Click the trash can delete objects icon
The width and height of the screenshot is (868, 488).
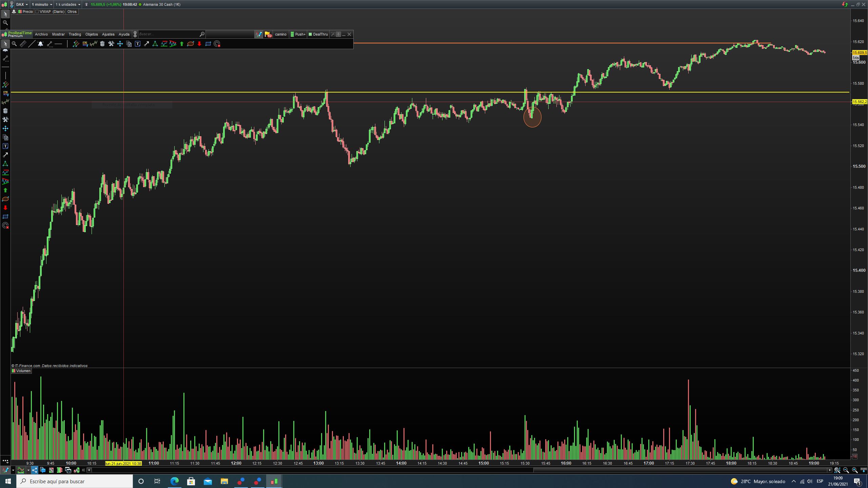tap(102, 44)
